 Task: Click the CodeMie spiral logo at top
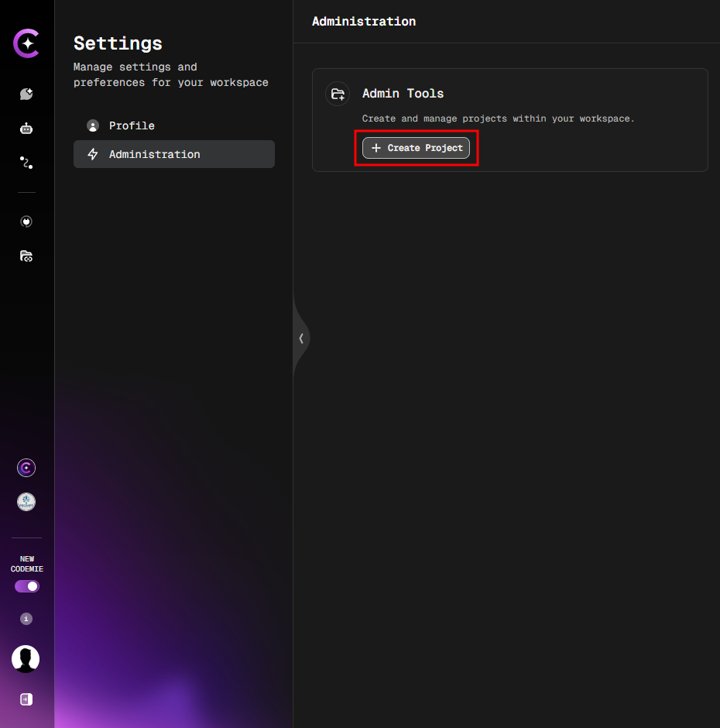point(26,43)
